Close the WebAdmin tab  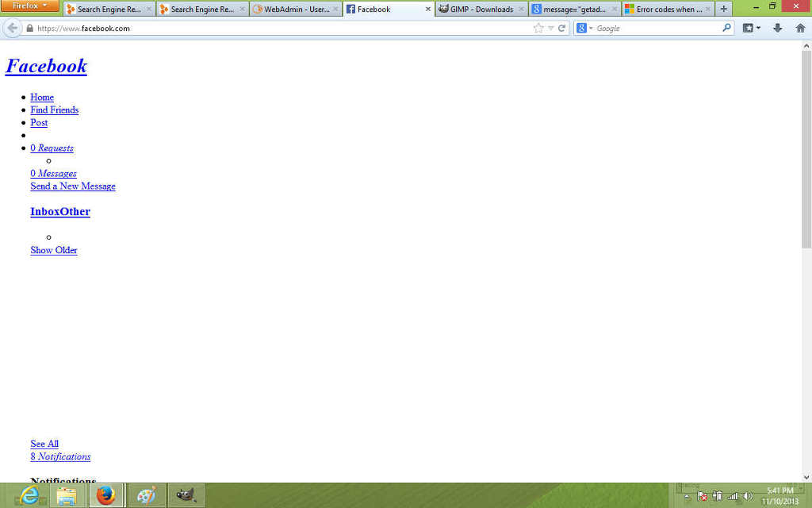coord(335,10)
